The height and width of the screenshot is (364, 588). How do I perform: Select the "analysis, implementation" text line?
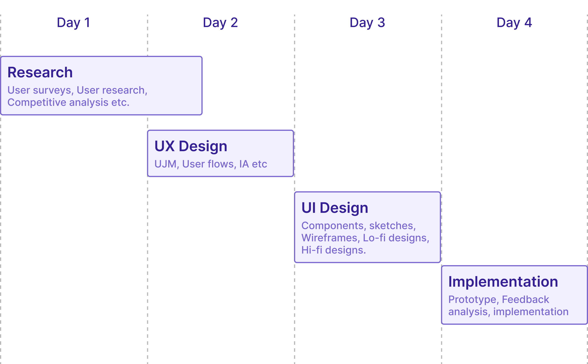(x=508, y=312)
